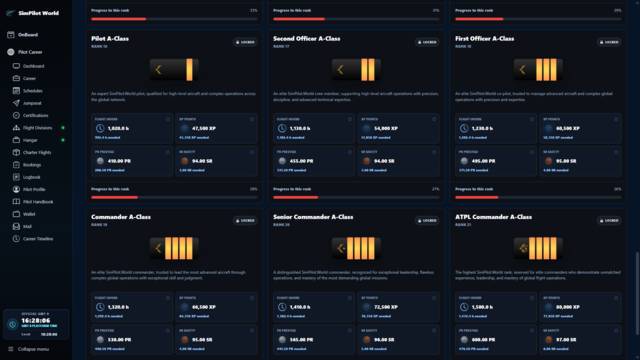
Task: Click the LOCKED badge on Pilot A-Class
Action: point(245,42)
